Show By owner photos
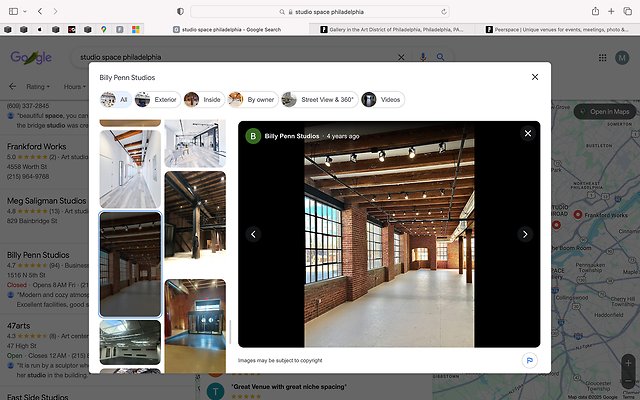The height and width of the screenshot is (400, 640). pyautogui.click(x=250, y=99)
